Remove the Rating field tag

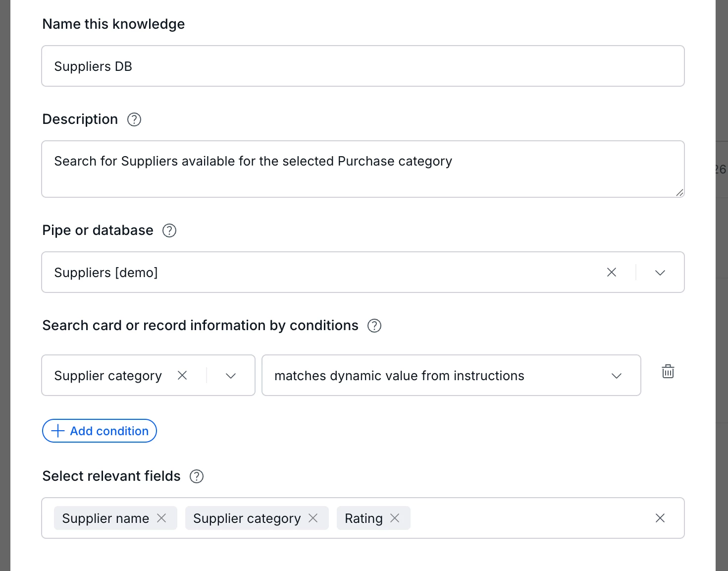395,518
